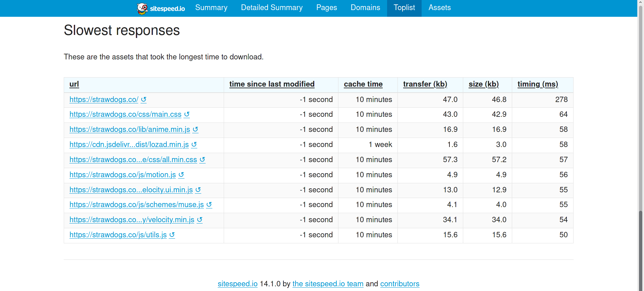Open the Summary tab
The height and width of the screenshot is (291, 644).
pos(211,8)
